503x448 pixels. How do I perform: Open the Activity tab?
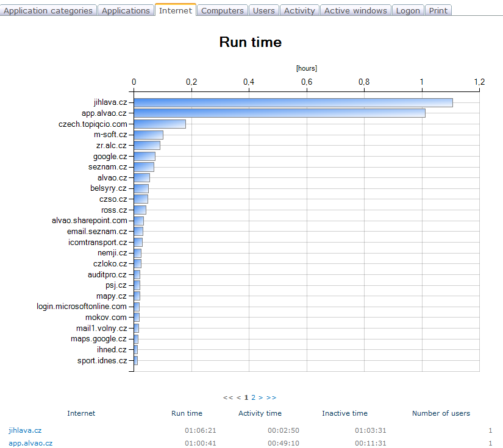[299, 10]
